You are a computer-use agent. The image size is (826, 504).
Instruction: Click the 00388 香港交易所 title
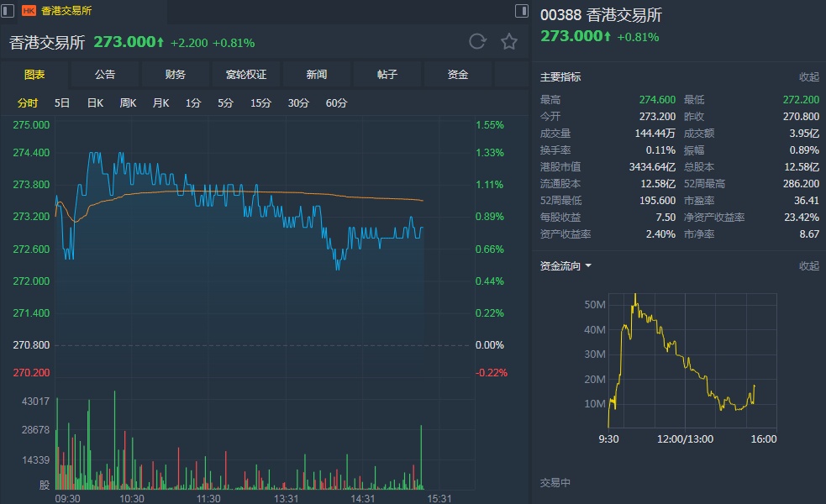601,15
